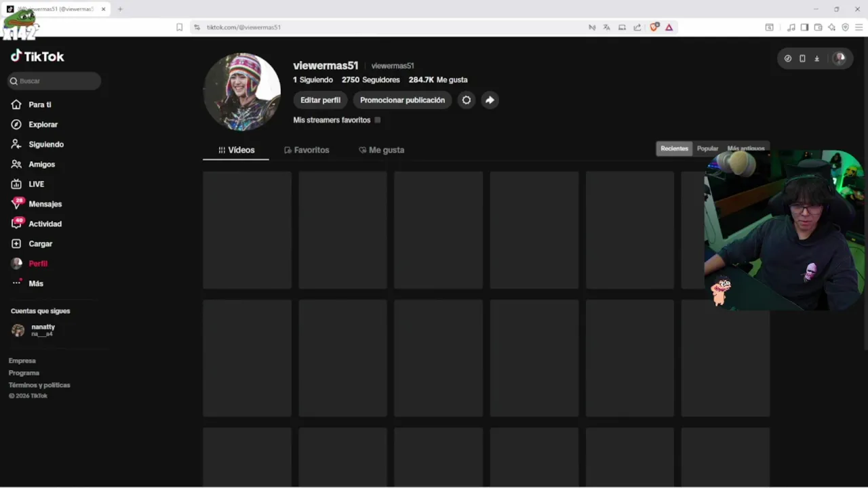Open Mensajes inbox
This screenshot has width=868, height=488.
[x=37, y=204]
